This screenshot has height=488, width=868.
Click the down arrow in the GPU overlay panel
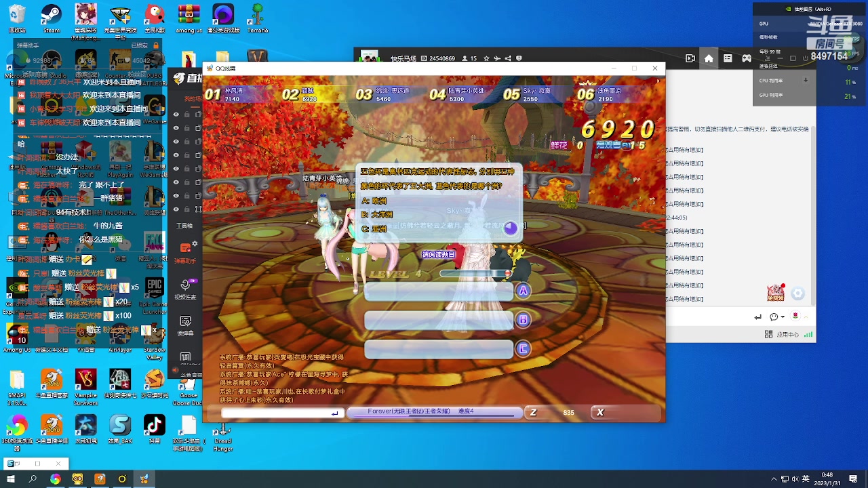tap(806, 81)
